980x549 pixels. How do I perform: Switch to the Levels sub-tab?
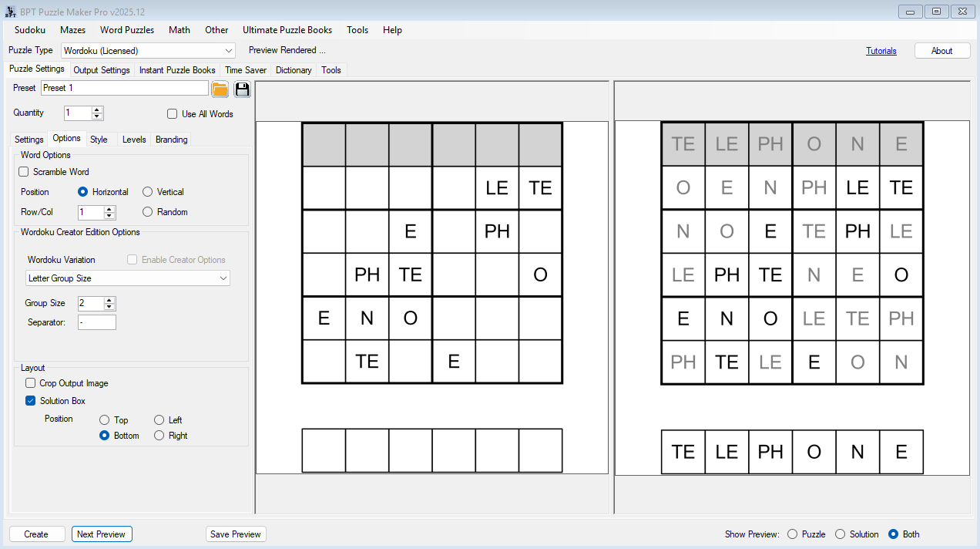[x=134, y=140]
